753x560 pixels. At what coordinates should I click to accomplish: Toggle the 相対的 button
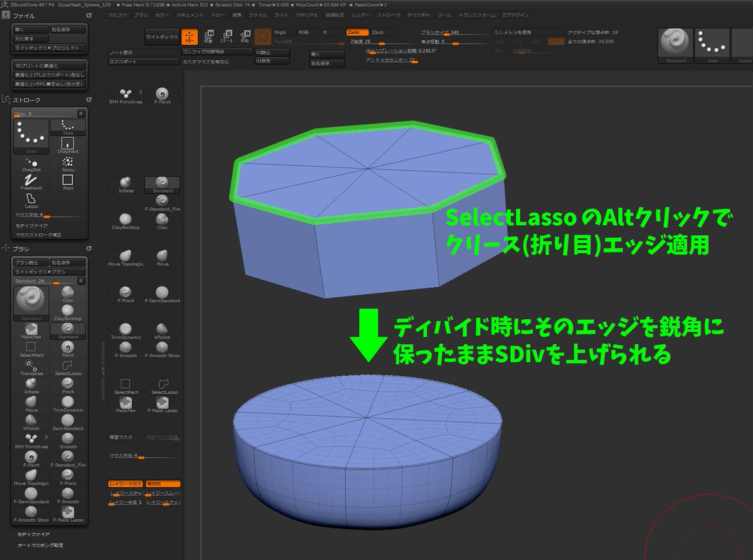(x=163, y=483)
